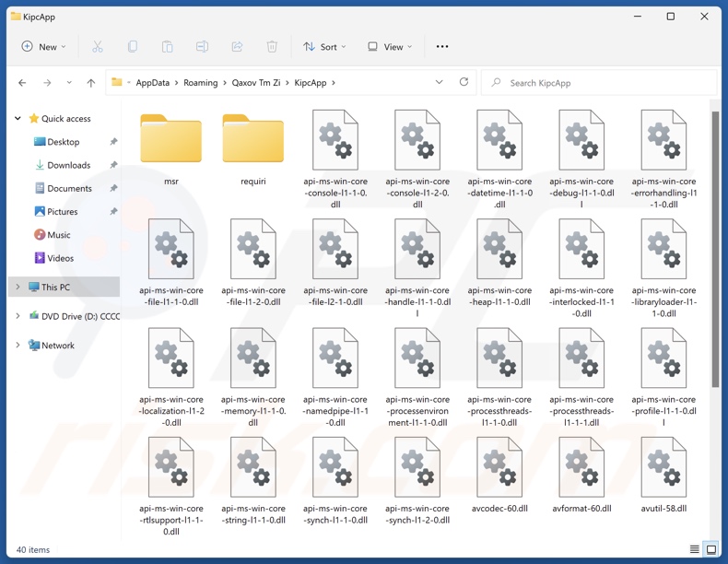728x564 pixels.
Task: Click AppData in the address path
Action: coord(152,83)
